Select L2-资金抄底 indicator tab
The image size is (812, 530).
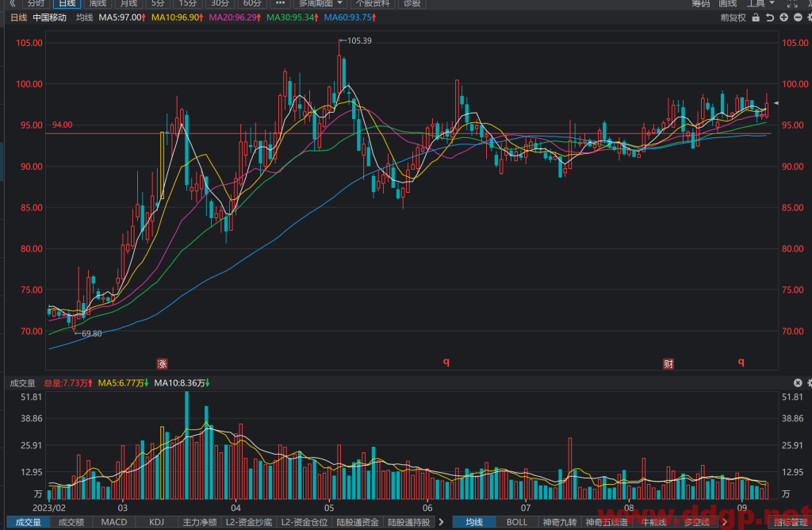(249, 522)
